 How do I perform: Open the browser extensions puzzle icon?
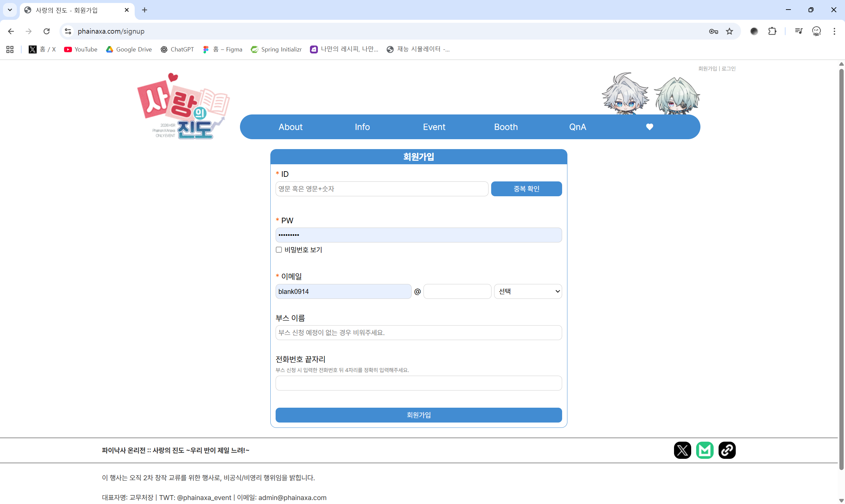tap(772, 31)
